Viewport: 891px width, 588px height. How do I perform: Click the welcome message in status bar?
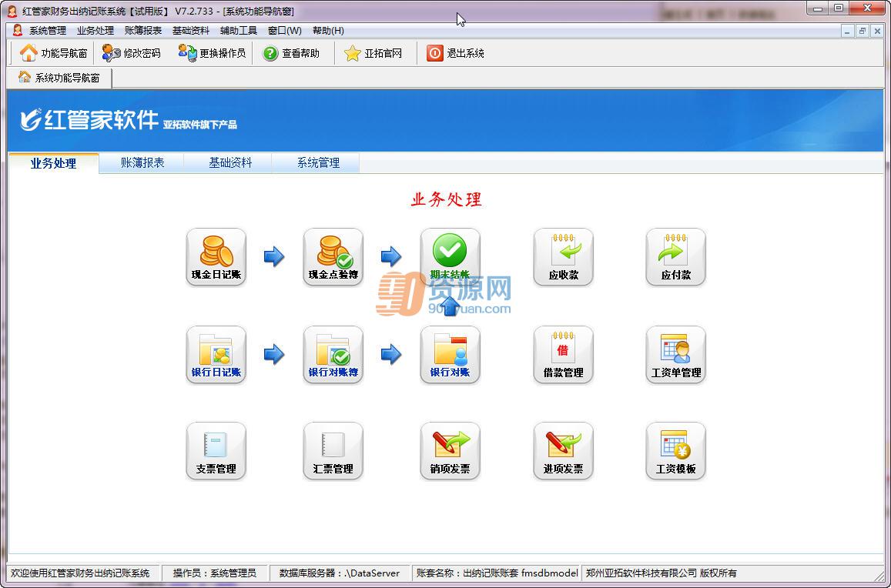click(80, 573)
